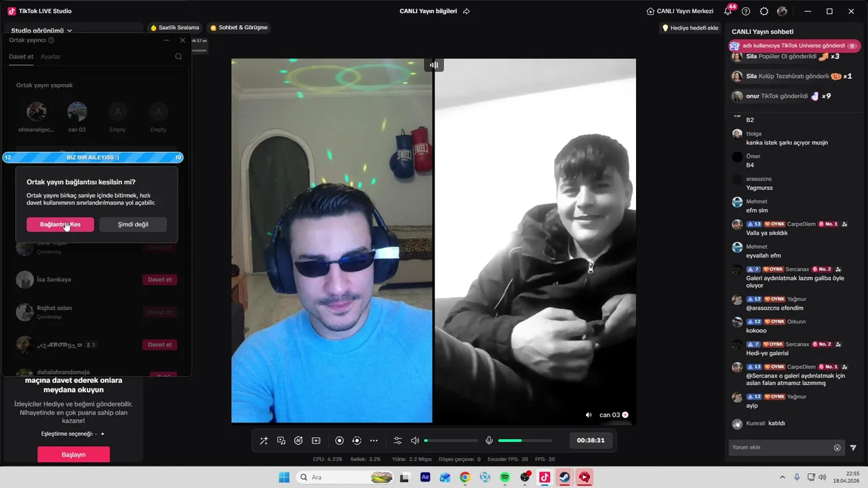The width and height of the screenshot is (868, 488).
Task: Select the can 03 co-host avatar
Action: coord(77,112)
